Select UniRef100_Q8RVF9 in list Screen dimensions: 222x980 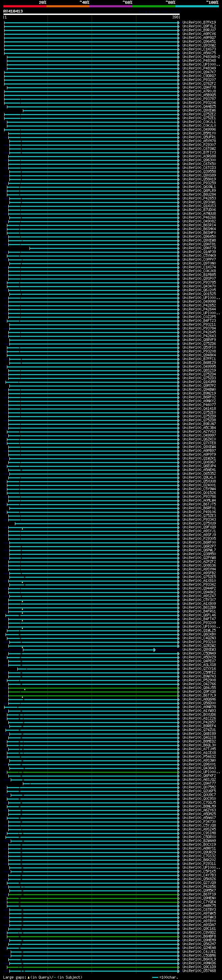coord(199,340)
